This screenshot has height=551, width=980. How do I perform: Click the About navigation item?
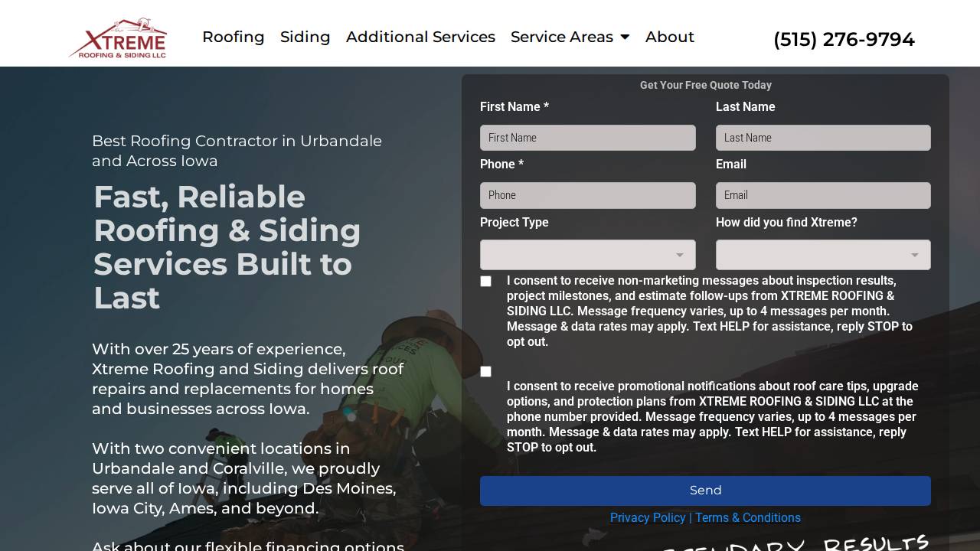tap(670, 37)
